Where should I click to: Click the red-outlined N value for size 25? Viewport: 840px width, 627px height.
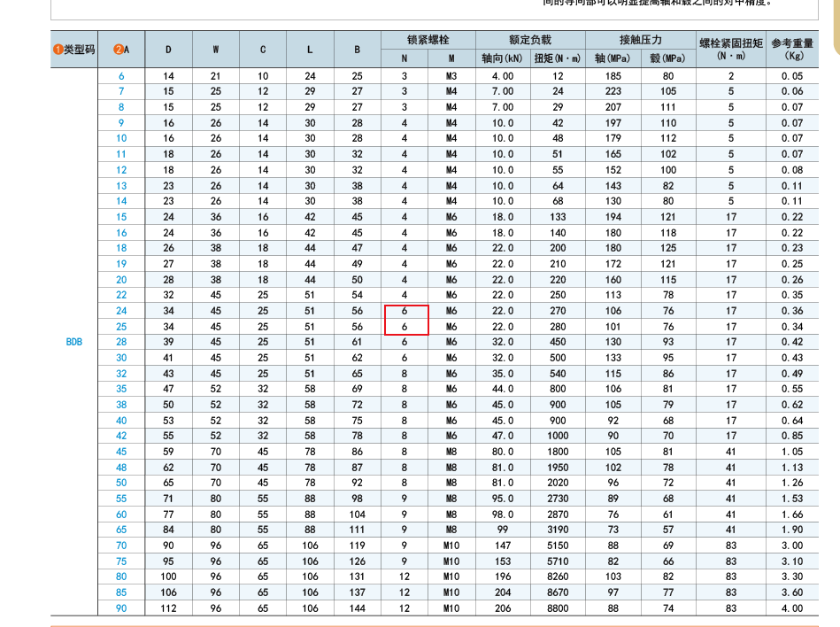click(x=405, y=327)
